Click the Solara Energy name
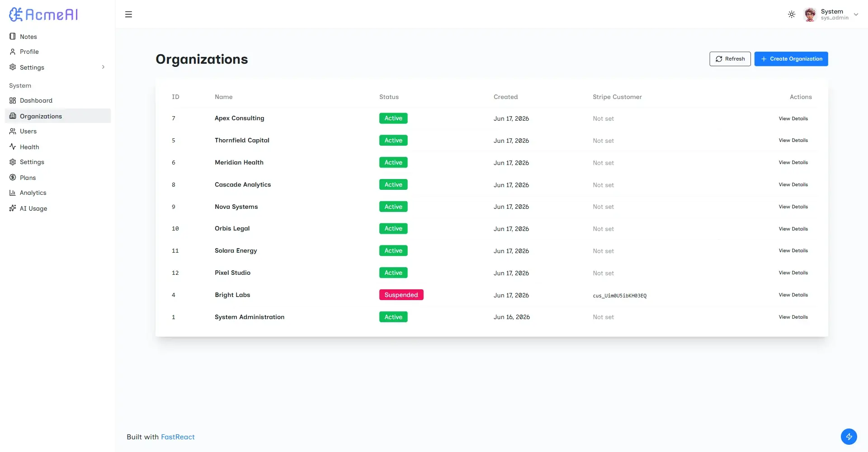Screen dimensions: 868x452 click(236, 250)
